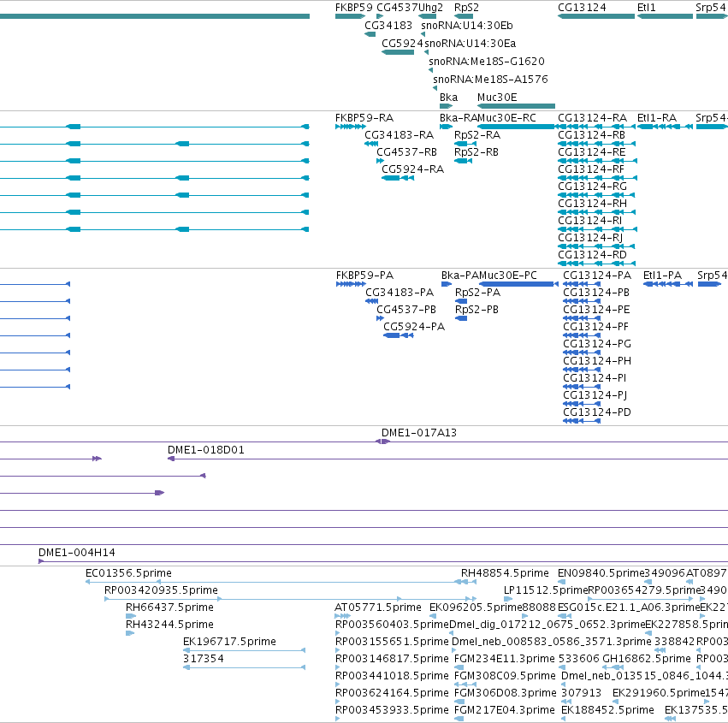
Task: Select the CG5924 gene bar
Action: (x=398, y=52)
